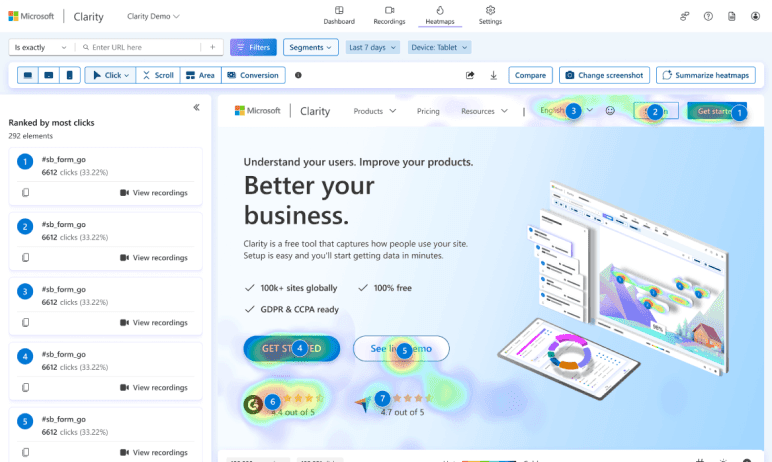This screenshot has width=772, height=462.
Task: Open the 'Device: Tablet' filter dropdown
Action: coord(439,47)
